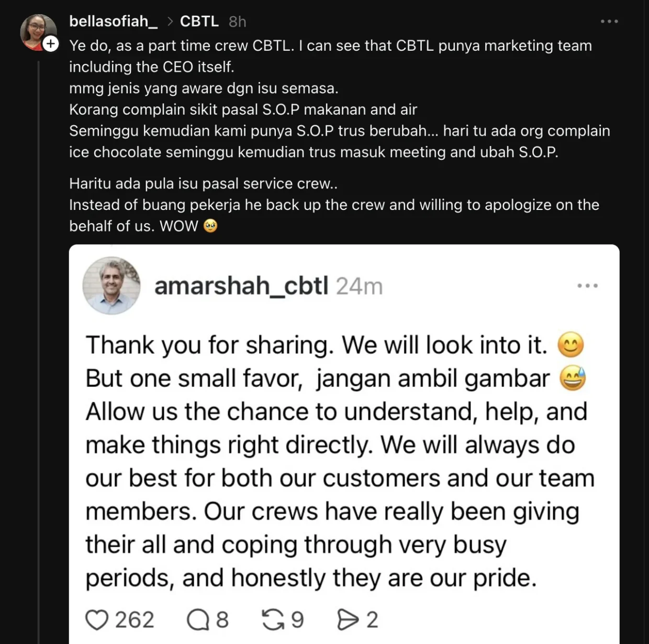View the 262 likes count
Viewport: 649px width, 644px height.
tap(135, 620)
